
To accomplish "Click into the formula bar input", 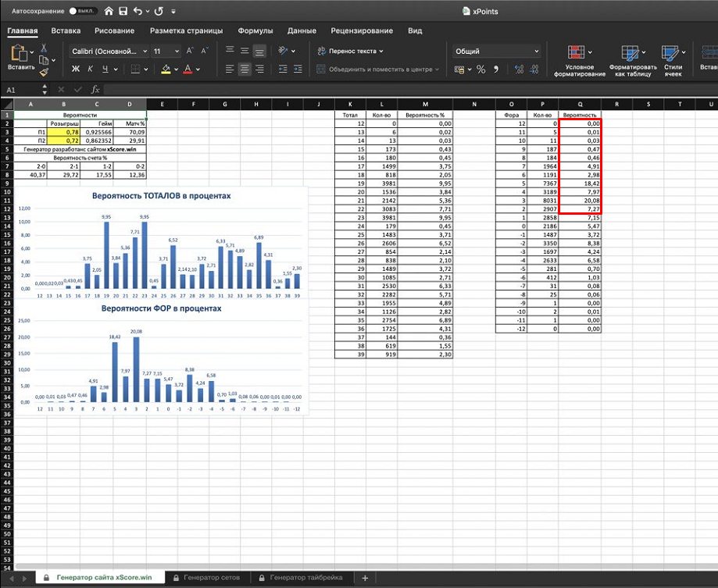I will point(410,90).
